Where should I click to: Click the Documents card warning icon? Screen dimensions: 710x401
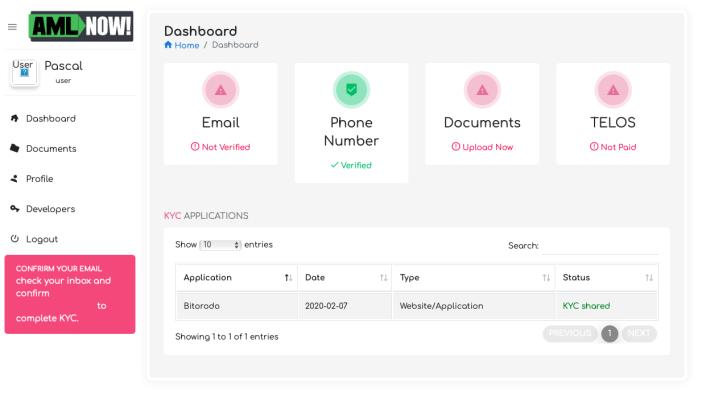[482, 90]
